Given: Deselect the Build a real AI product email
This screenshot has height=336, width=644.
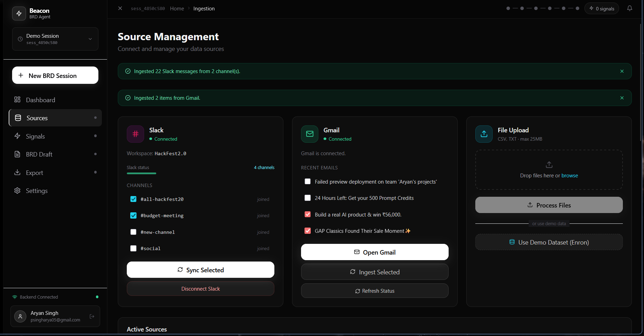Looking at the screenshot, I should pyautogui.click(x=308, y=214).
